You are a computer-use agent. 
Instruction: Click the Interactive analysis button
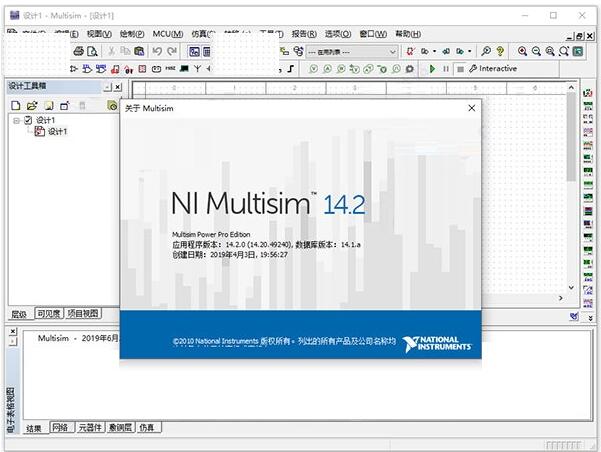[x=493, y=69]
